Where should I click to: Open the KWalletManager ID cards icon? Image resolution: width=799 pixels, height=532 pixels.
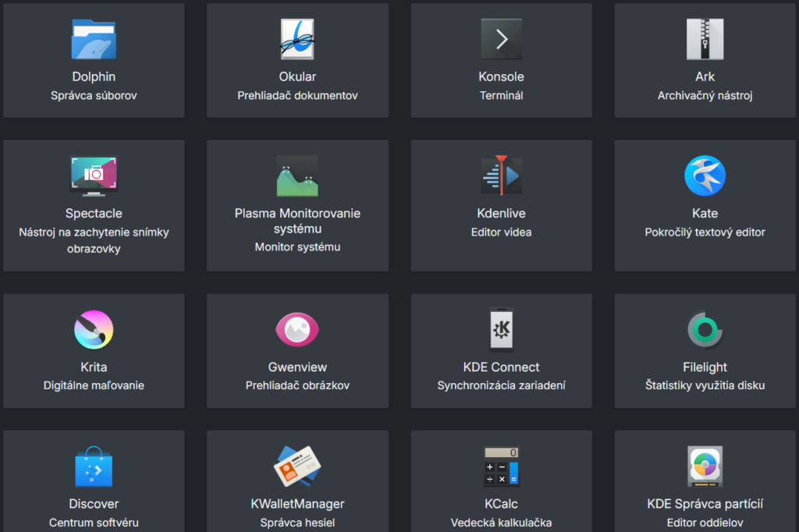point(297,466)
